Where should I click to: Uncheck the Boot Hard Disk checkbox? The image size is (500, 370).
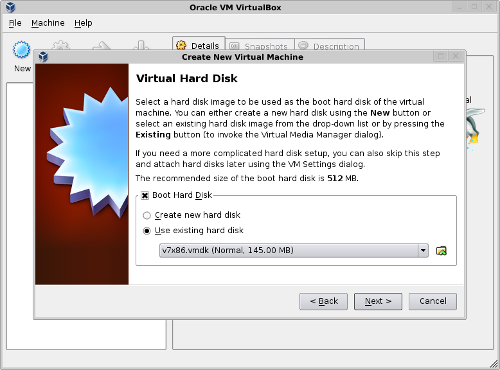point(145,195)
